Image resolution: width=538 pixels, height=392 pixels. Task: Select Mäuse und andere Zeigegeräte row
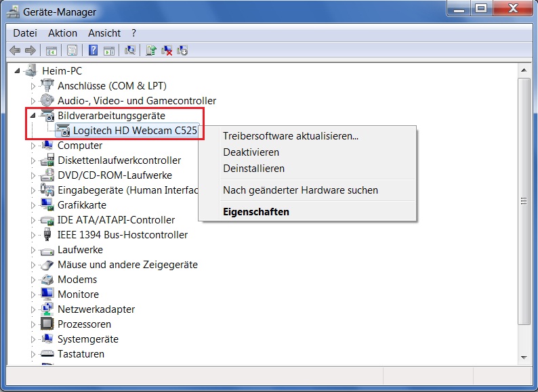click(127, 265)
